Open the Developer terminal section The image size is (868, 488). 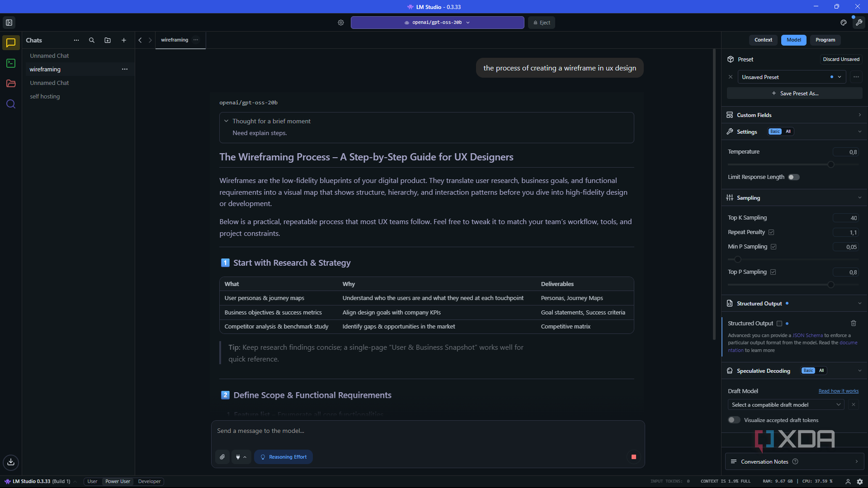click(11, 63)
